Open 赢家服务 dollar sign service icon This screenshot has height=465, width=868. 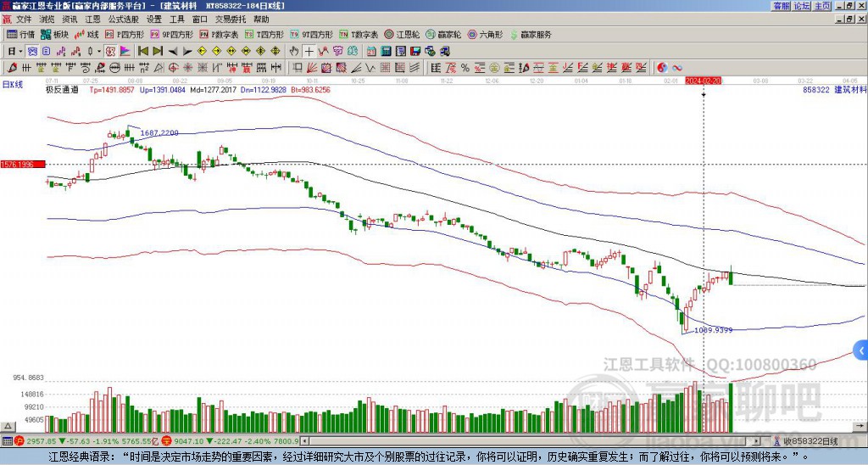click(531, 34)
